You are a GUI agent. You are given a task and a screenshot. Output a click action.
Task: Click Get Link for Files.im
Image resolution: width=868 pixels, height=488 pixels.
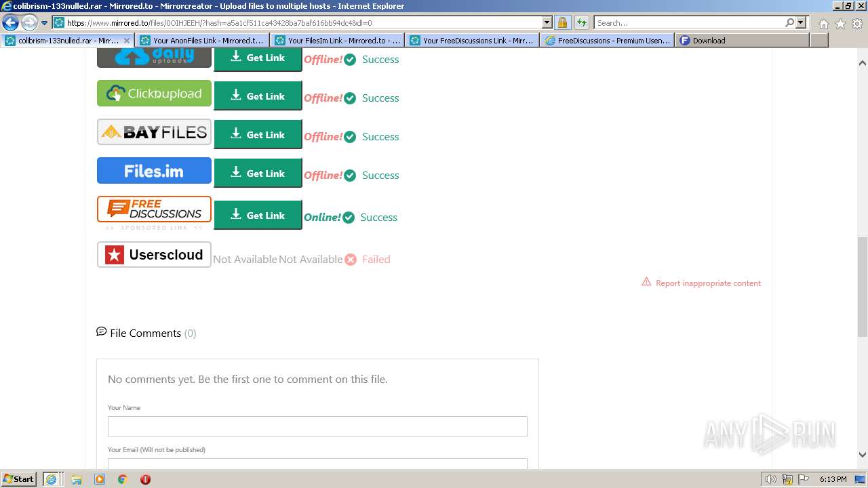258,173
